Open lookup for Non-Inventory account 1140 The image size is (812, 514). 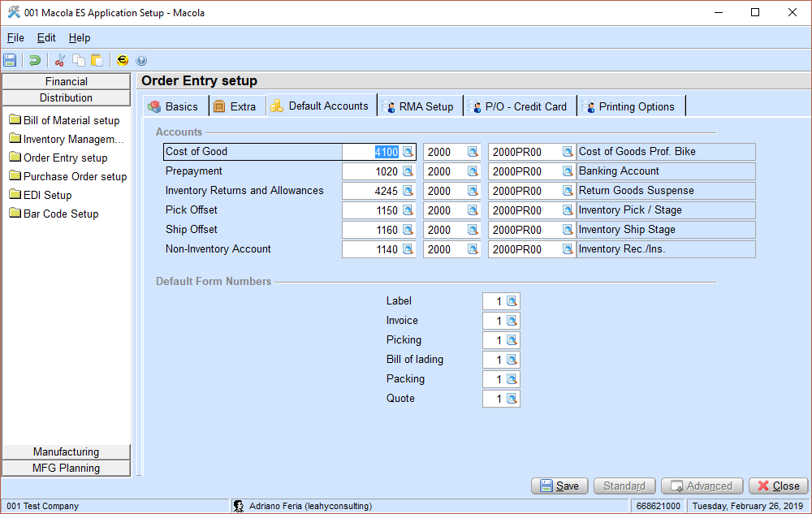pos(408,249)
